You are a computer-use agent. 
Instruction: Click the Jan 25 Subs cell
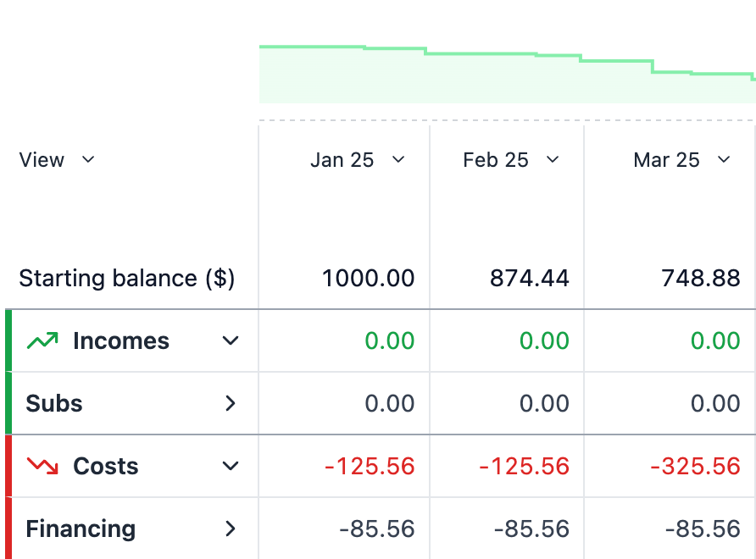point(390,404)
